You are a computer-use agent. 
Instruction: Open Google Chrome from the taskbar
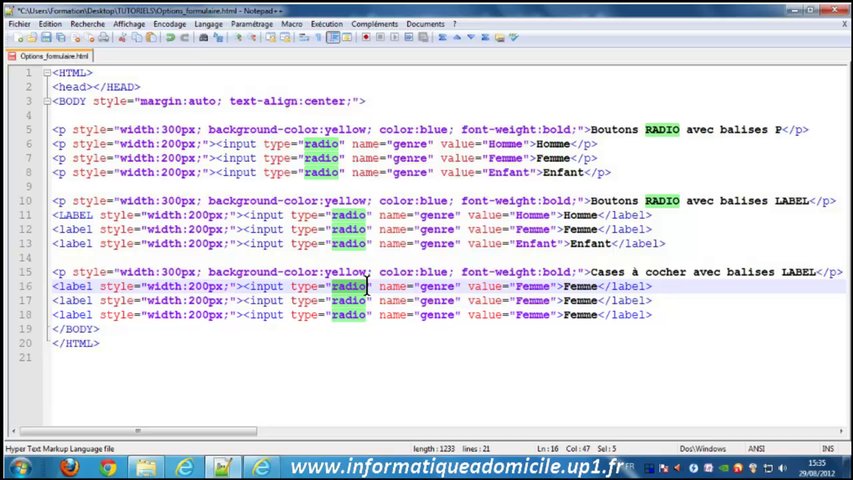108,467
